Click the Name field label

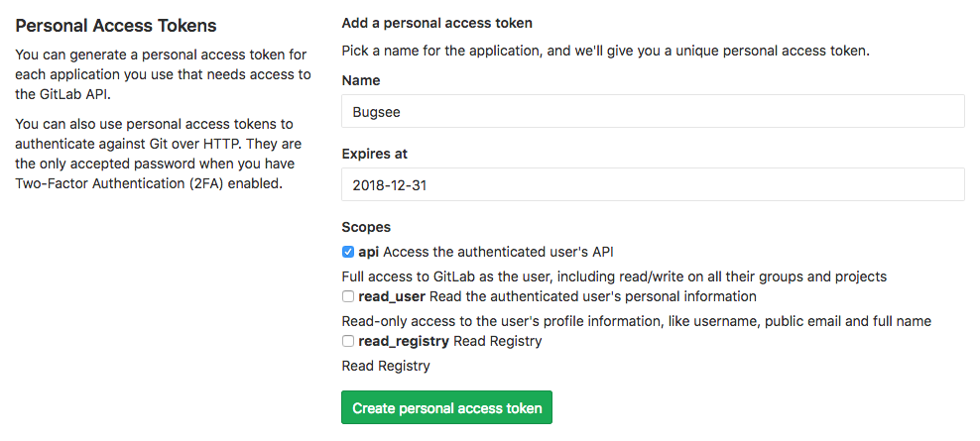pyautogui.click(x=360, y=80)
